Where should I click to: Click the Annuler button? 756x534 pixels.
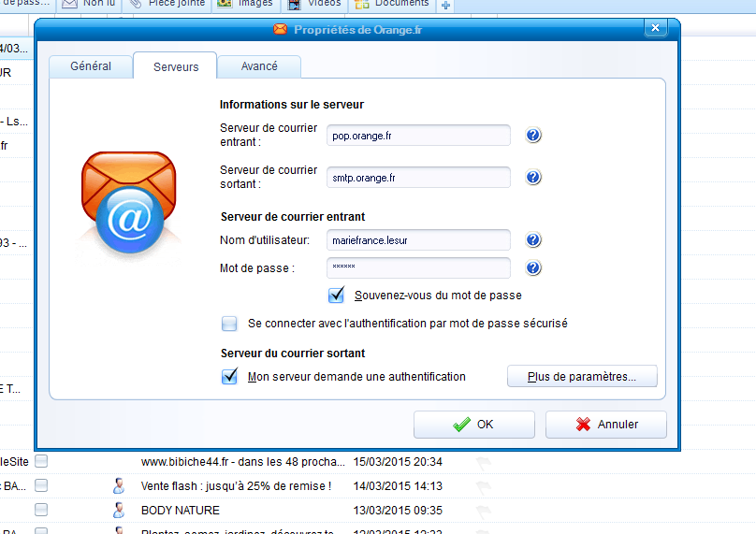(x=606, y=425)
